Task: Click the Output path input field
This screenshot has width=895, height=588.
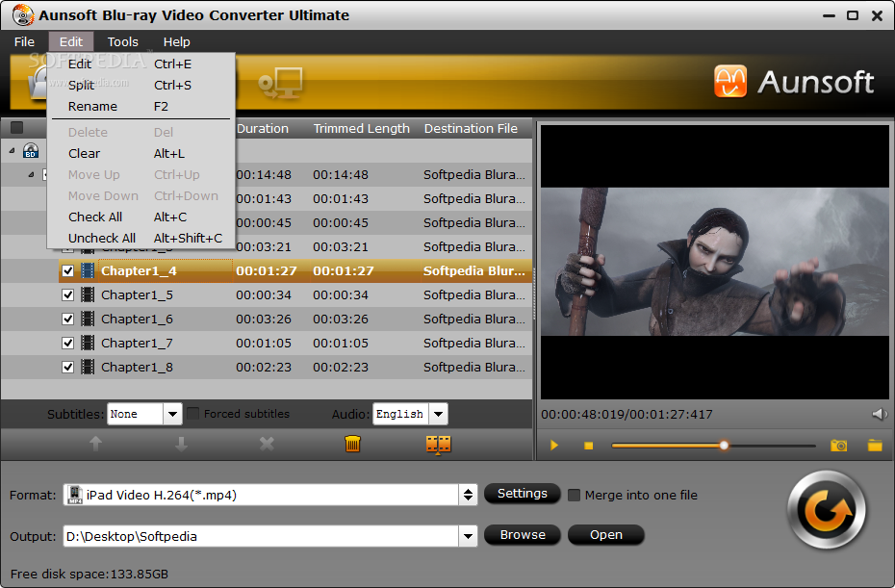Action: pyautogui.click(x=261, y=536)
